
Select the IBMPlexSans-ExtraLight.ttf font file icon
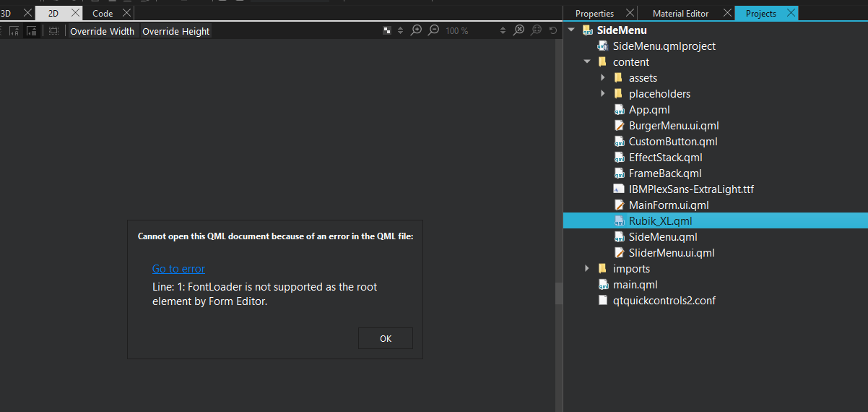tap(619, 189)
